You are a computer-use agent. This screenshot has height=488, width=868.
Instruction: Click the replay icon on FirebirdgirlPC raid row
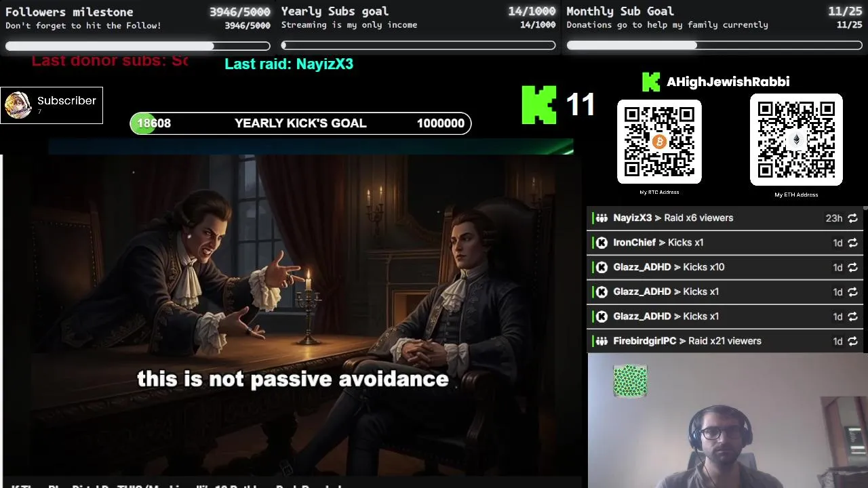point(852,342)
